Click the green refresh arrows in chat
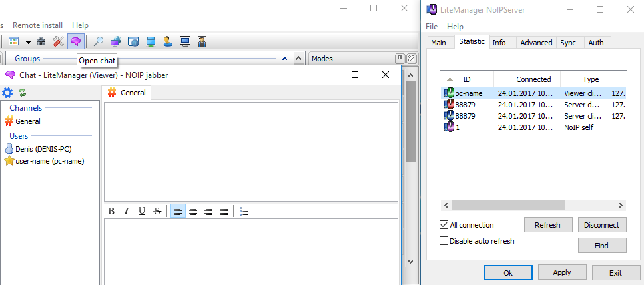This screenshot has height=285, width=644. click(22, 93)
